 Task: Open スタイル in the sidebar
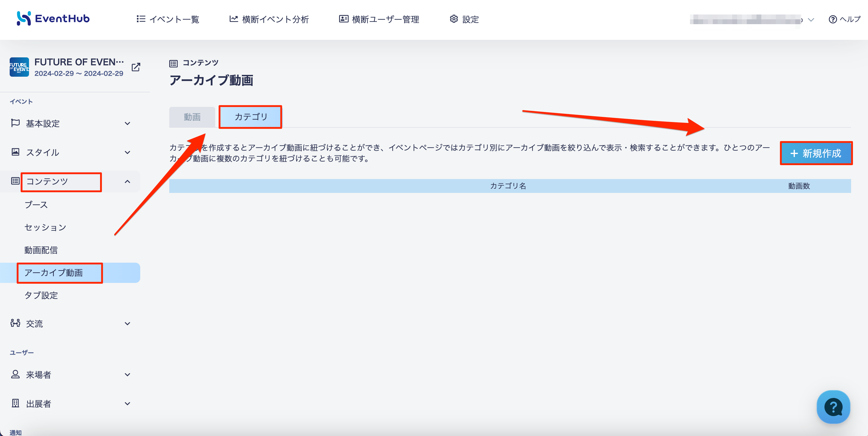(42, 152)
